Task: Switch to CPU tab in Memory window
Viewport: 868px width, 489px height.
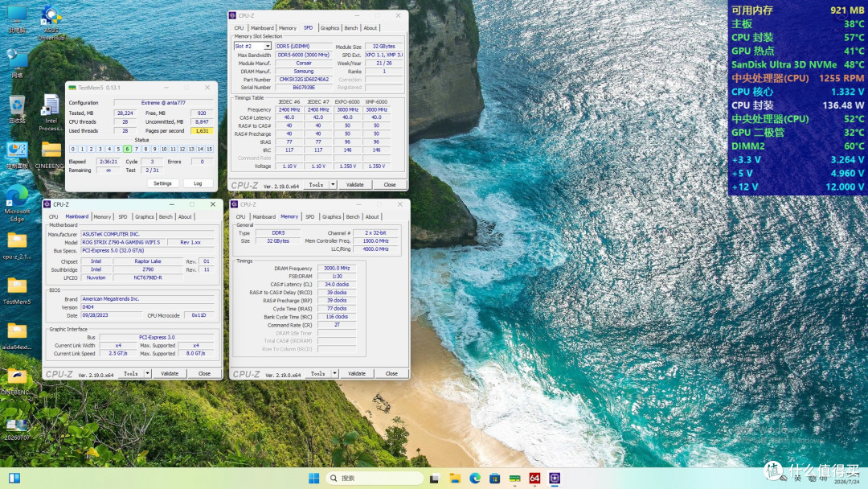Action: coord(241,216)
